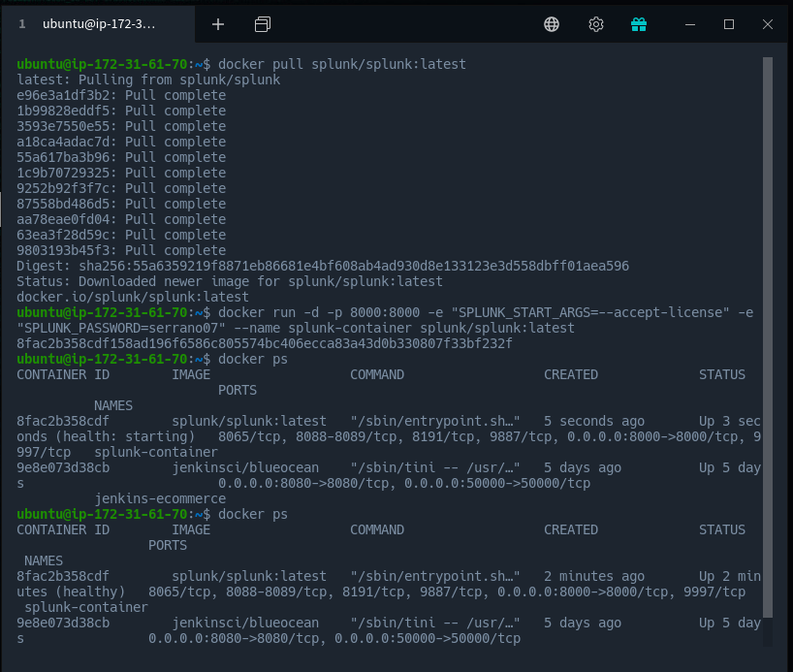Click 'latest: Pulling from splunk/splunk' line

pos(148,80)
